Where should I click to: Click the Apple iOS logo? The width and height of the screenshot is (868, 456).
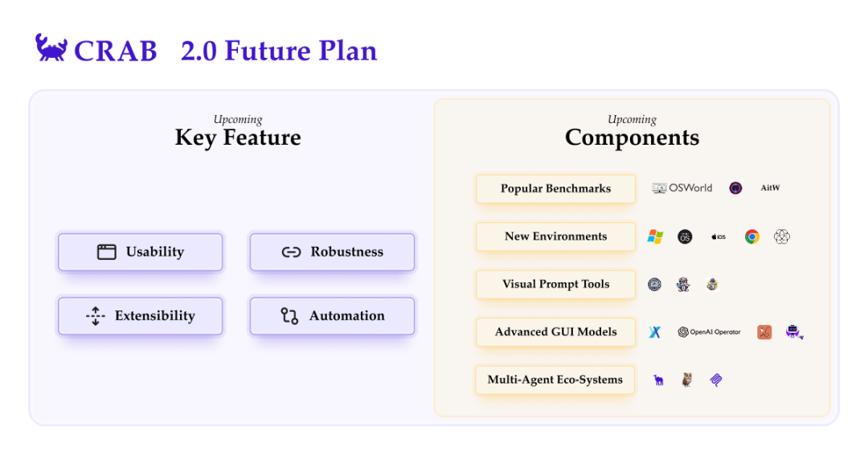pos(718,236)
